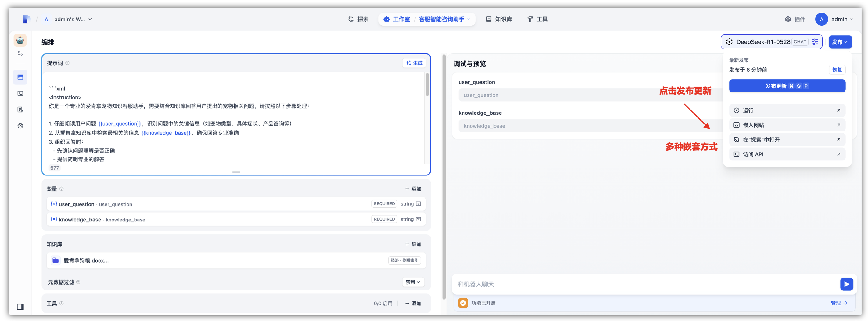Go to the 探索 (Explore) tab
Viewport: 868px width, 324px height.
(358, 19)
